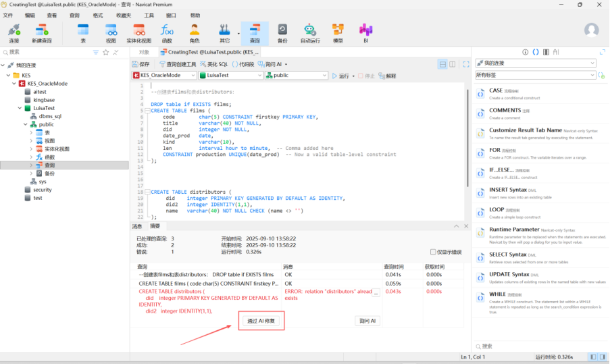The image size is (610, 364).
Task: Toggle split vertical editor layout icon
Action: coord(453,64)
